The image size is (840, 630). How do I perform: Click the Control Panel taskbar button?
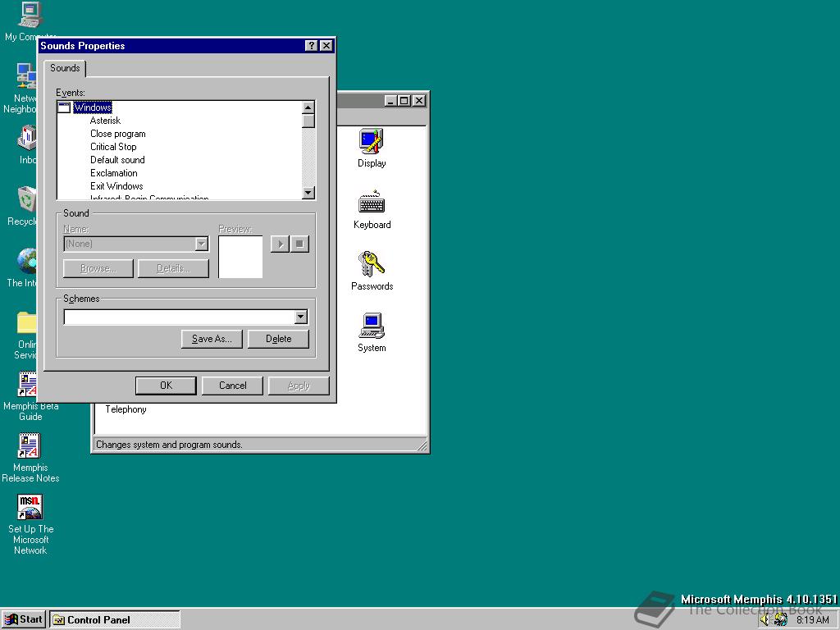click(114, 619)
